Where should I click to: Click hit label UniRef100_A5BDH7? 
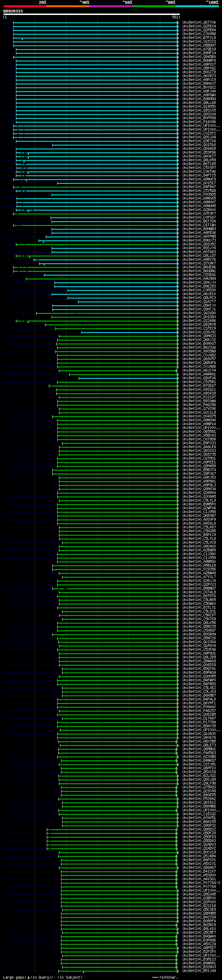[199, 45]
